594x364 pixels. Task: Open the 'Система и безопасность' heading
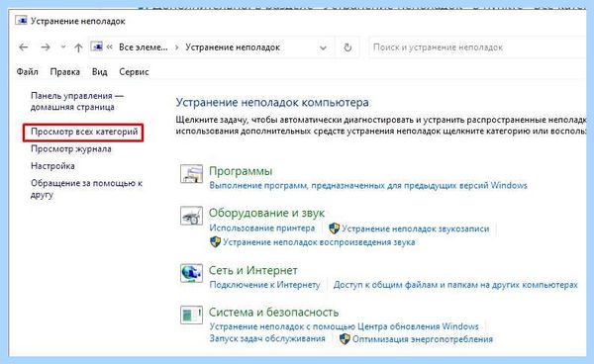273,313
